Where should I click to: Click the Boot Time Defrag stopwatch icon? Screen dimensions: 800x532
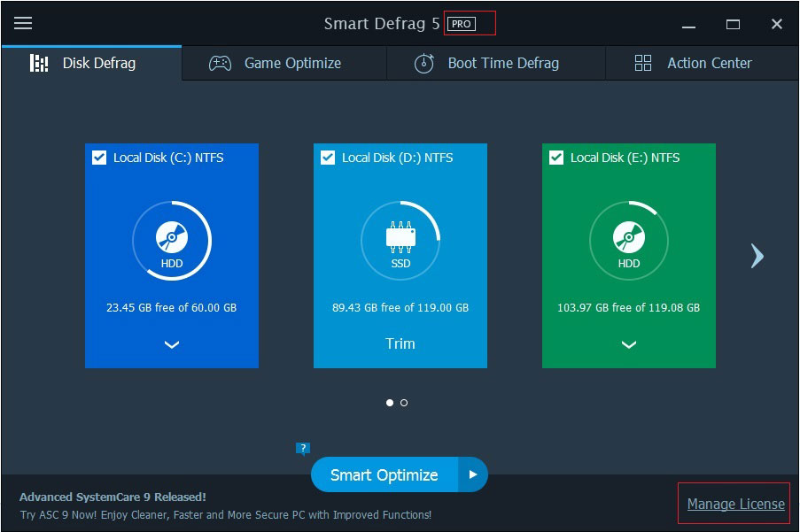coord(424,63)
